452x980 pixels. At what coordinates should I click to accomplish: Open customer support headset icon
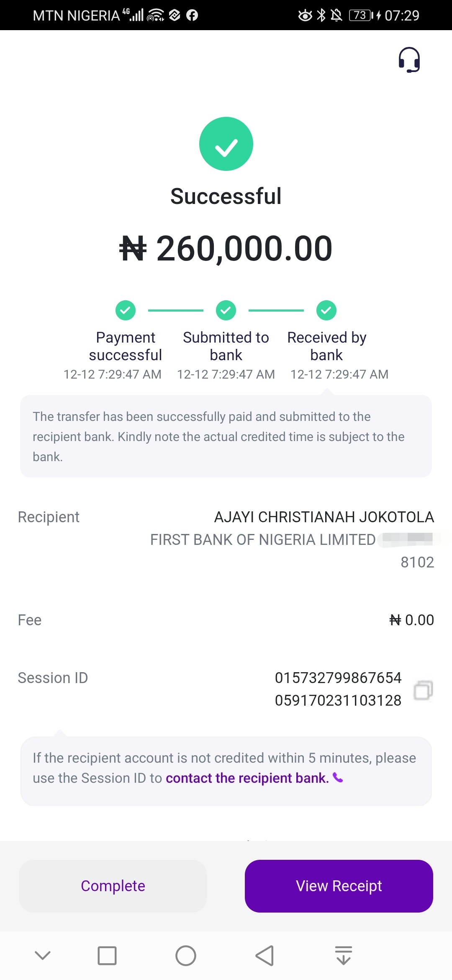tap(409, 60)
